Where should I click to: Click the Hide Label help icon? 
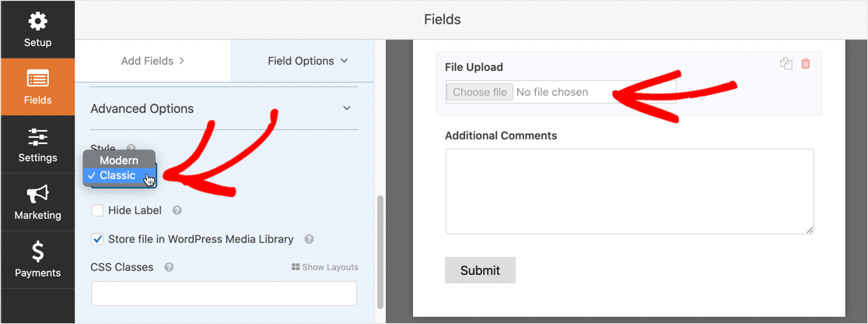tap(177, 210)
